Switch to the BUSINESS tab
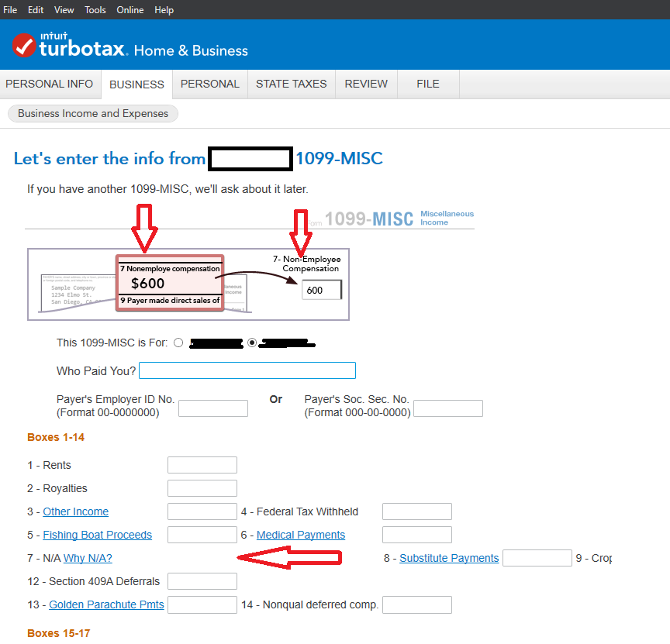Viewport: 670px width, 644px height. click(x=136, y=84)
